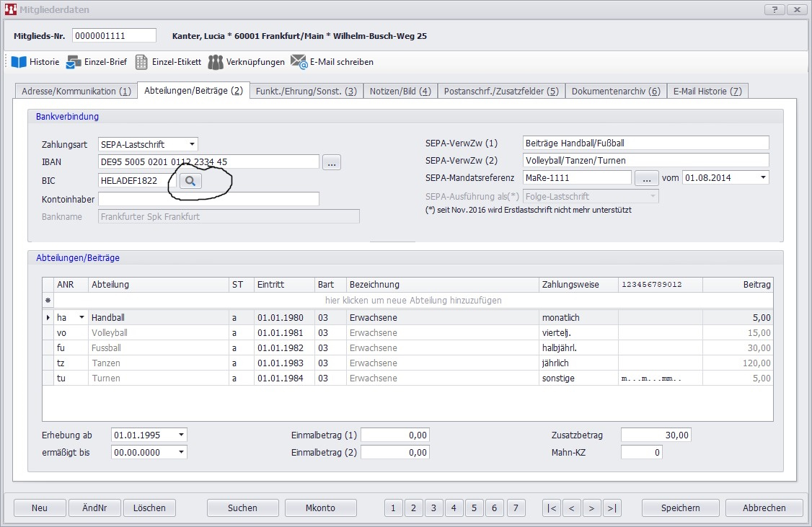Open the Historie book icon
Image resolution: width=812 pixels, height=527 pixels.
(x=19, y=62)
